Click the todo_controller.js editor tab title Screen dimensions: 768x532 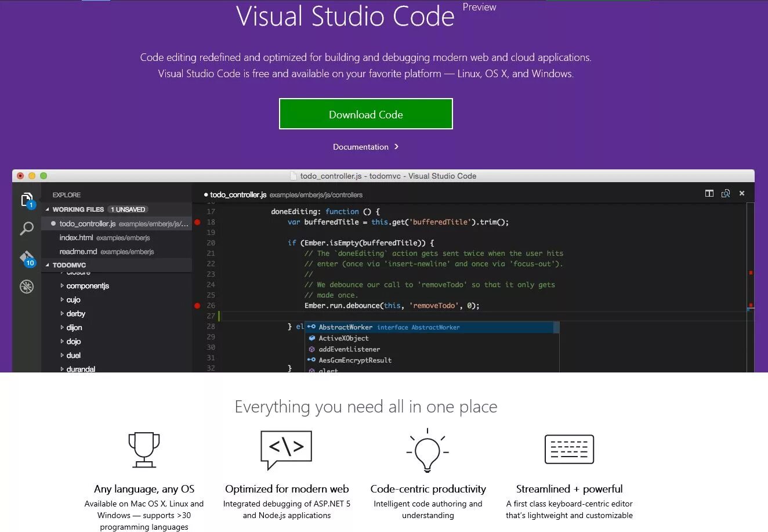coord(238,195)
